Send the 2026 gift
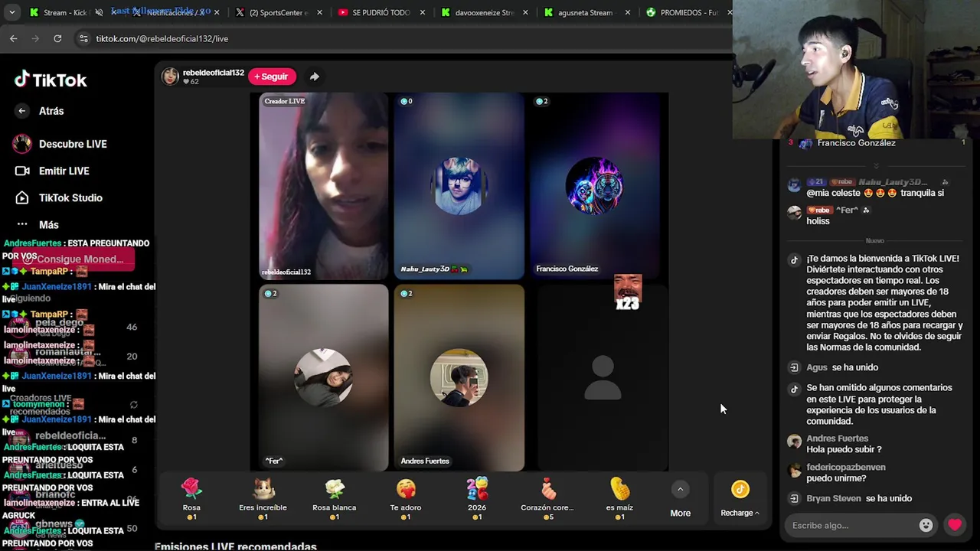This screenshot has width=980, height=551. [x=477, y=498]
